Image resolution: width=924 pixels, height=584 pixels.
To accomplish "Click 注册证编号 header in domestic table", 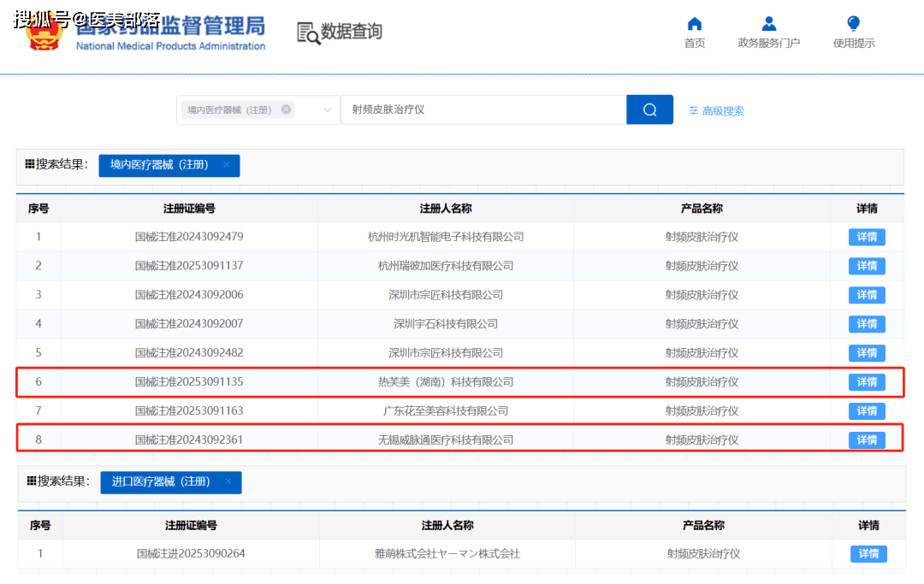I will click(189, 209).
